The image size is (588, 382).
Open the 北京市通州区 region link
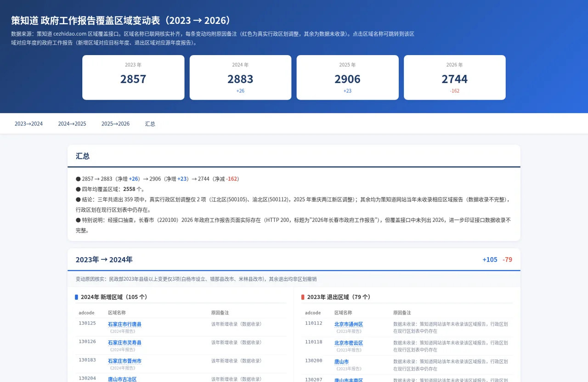pos(349,324)
